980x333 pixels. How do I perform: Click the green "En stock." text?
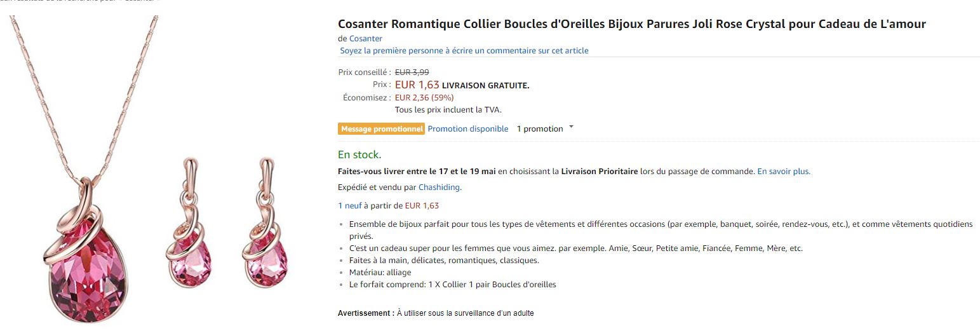point(359,154)
